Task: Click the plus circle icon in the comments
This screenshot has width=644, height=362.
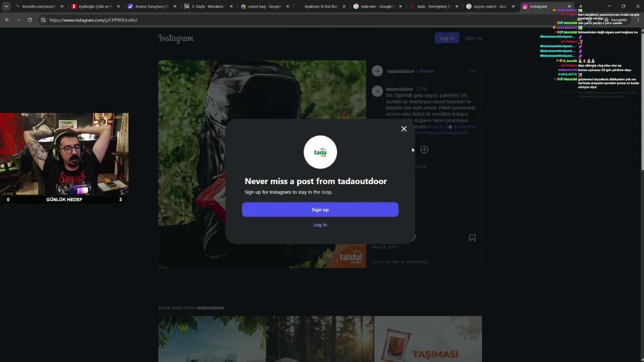Action: pos(424,149)
